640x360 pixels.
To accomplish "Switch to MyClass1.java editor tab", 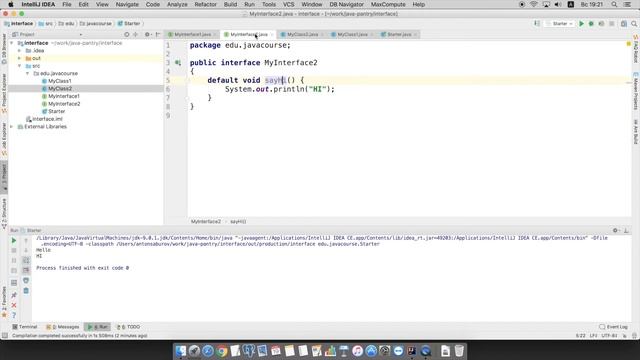I will [352, 35].
